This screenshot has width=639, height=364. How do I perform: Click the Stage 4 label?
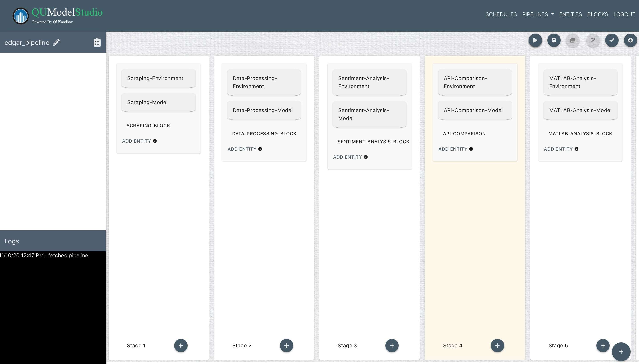(453, 345)
